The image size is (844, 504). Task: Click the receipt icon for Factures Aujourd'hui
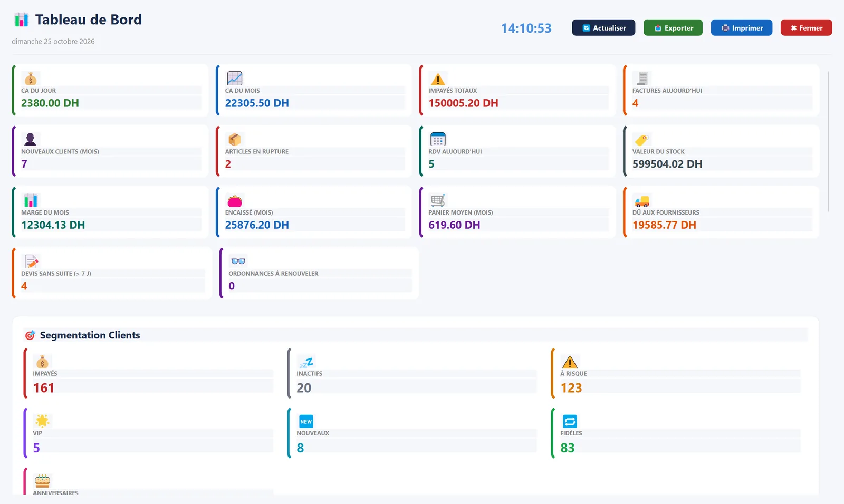click(x=642, y=79)
